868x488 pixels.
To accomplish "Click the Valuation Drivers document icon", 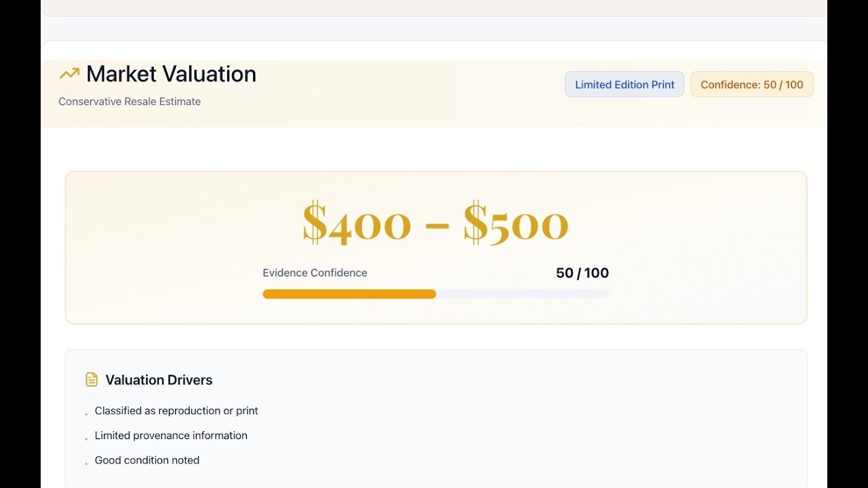I will [x=92, y=380].
